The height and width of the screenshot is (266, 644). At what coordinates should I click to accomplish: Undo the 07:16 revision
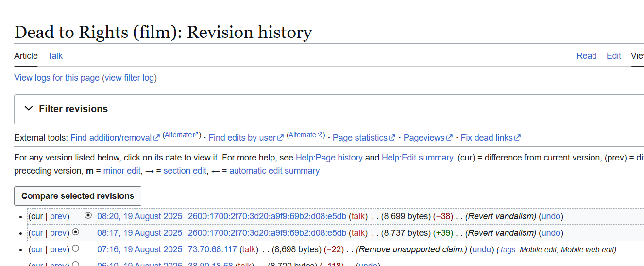(x=482, y=249)
